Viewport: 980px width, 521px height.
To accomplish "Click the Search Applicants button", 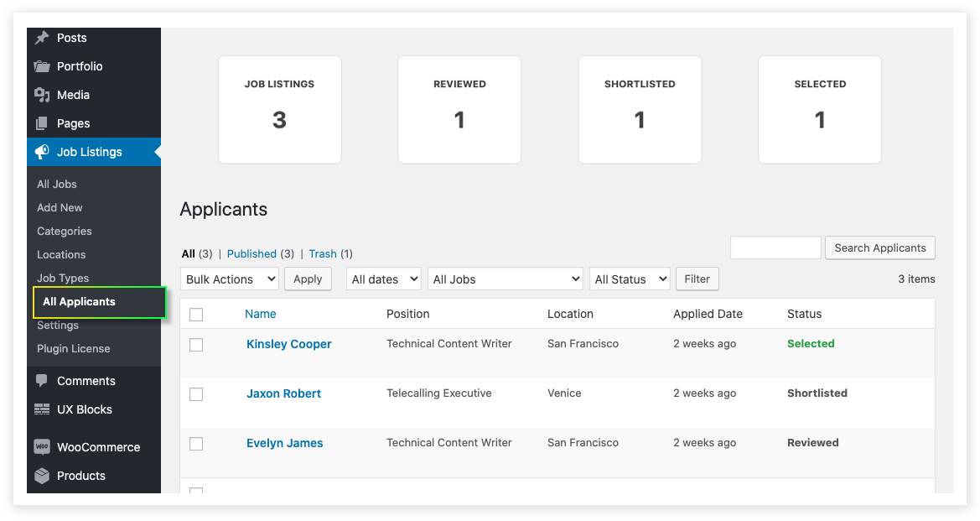I will pos(879,247).
